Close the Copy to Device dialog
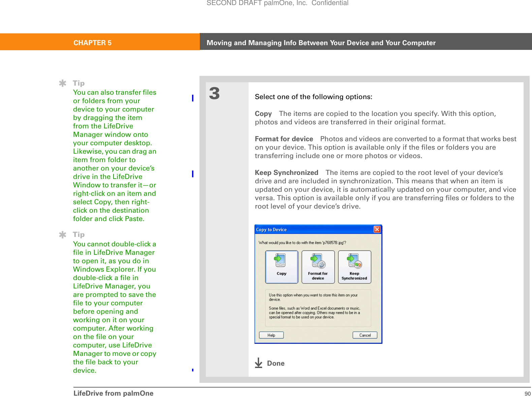Image resolution: width=532 pixels, height=397 pixels. click(377, 230)
